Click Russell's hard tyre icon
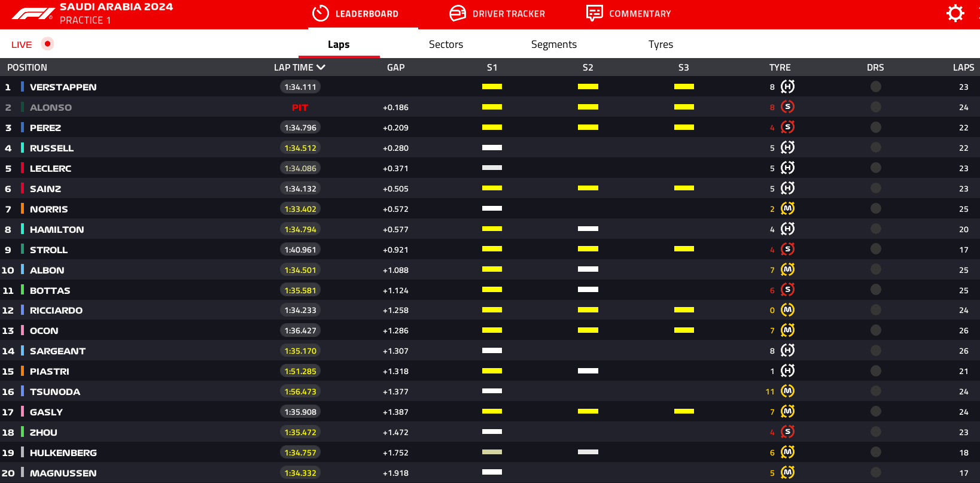The height and width of the screenshot is (483, 980). pyautogui.click(x=787, y=148)
